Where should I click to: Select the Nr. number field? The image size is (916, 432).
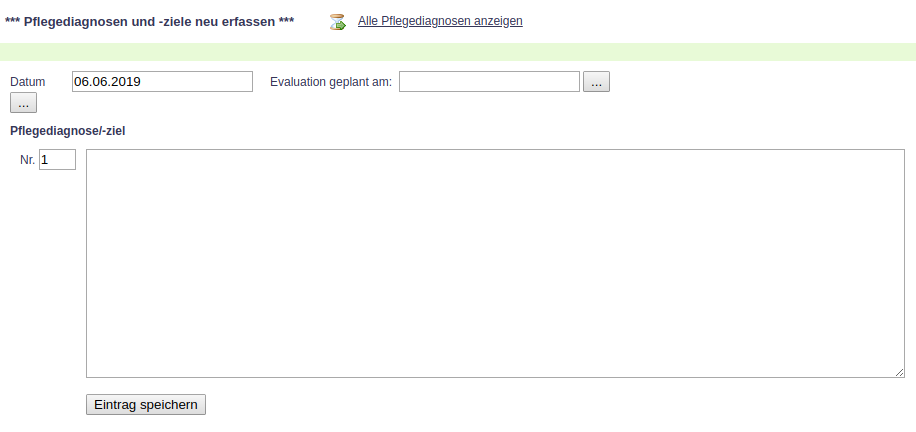57,160
